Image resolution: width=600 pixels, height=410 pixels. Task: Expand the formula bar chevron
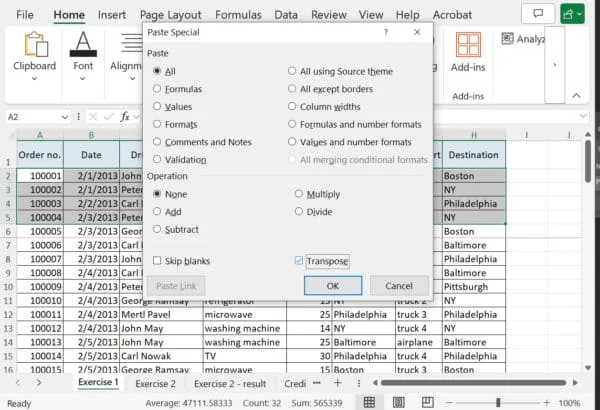tap(583, 116)
